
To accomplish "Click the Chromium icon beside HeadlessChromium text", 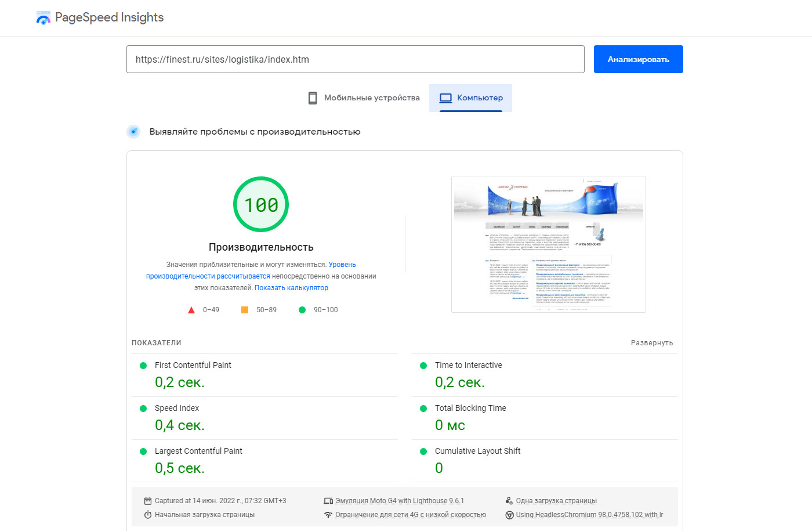I will click(x=509, y=515).
